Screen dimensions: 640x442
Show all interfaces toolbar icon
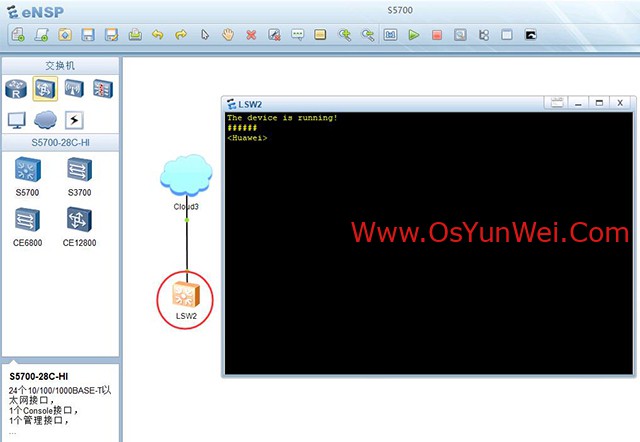[x=484, y=35]
